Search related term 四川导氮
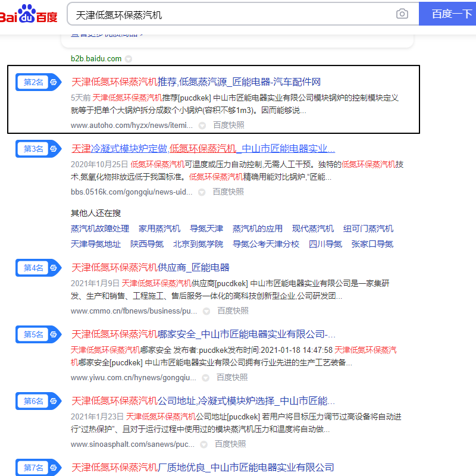The image size is (476, 476). [325, 244]
